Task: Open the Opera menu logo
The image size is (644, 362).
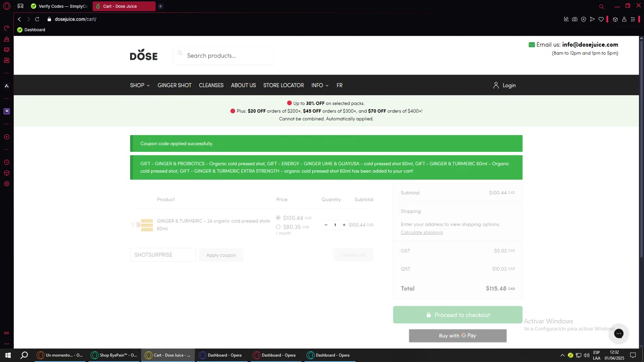Action: point(6,6)
